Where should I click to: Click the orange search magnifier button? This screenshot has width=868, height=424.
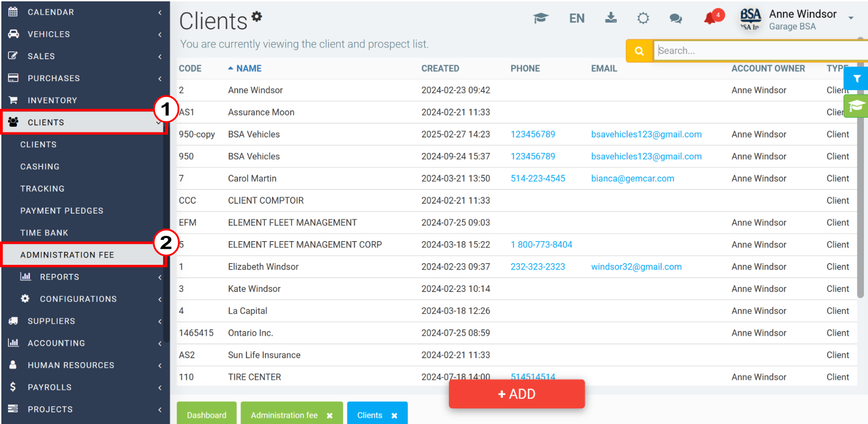tap(639, 51)
